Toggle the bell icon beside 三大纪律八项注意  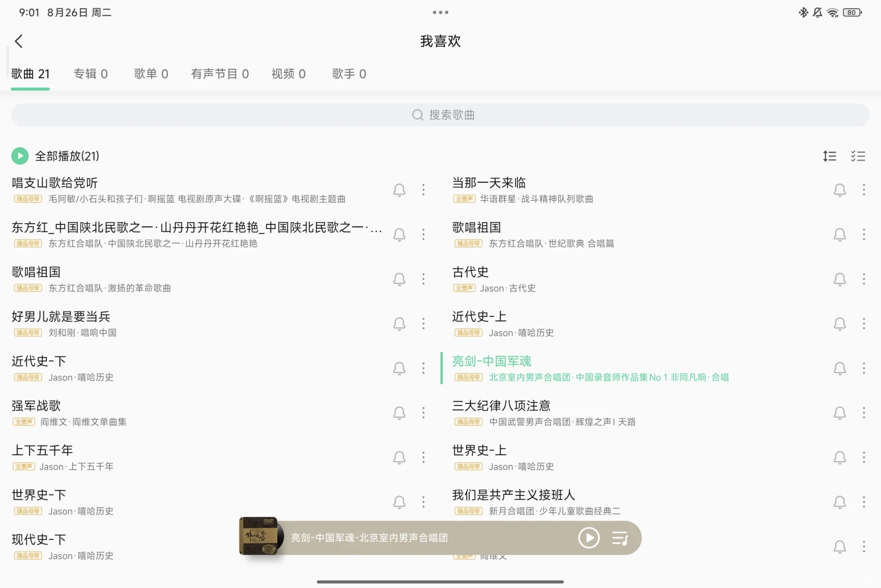tap(840, 413)
